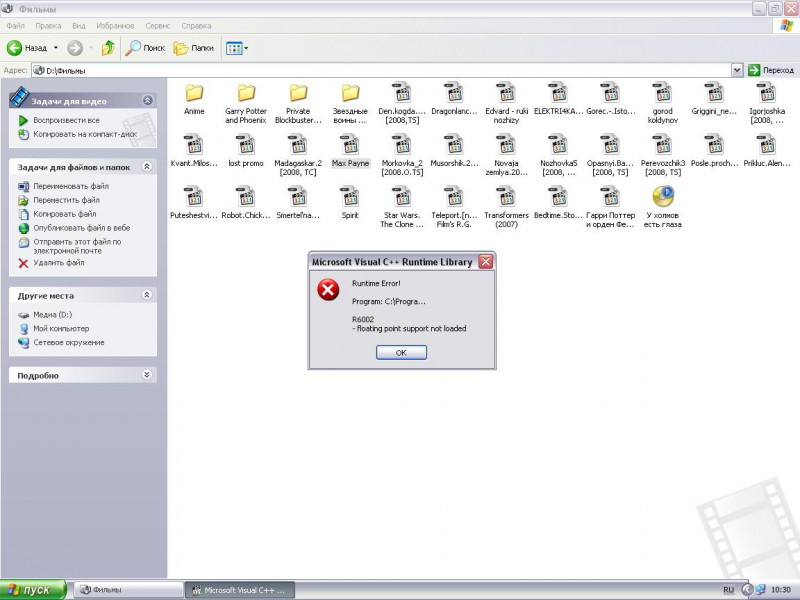Select У холмов есть глаза disc icon
The image size is (800, 600).
click(663, 196)
